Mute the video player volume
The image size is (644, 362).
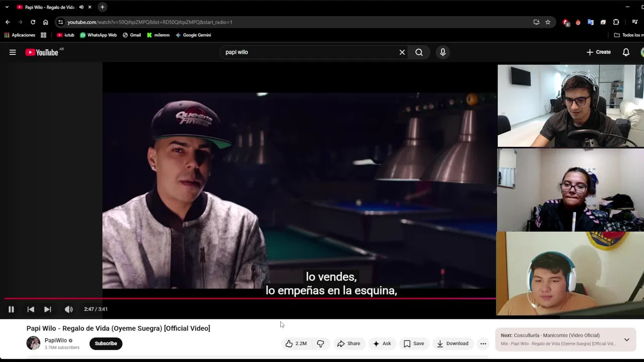(68, 309)
